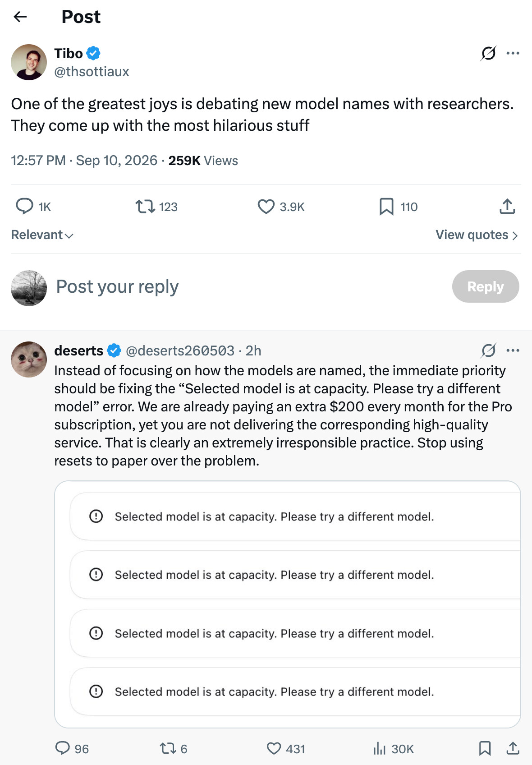Share Tibo's post via share icon
532x765 pixels.
tap(507, 206)
